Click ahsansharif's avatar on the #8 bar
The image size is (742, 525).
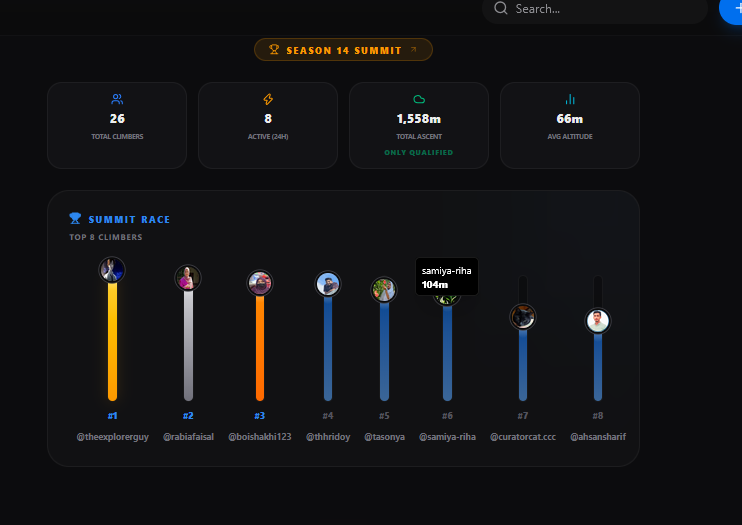598,321
